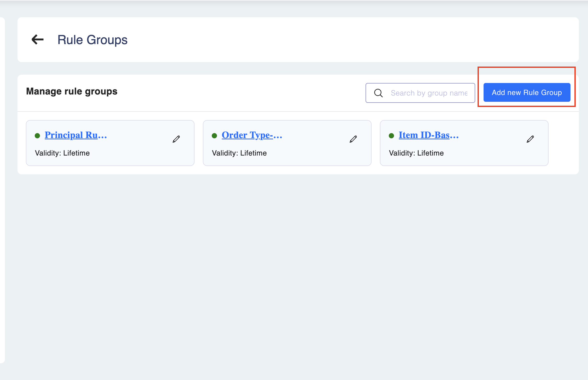Click green status dot beside Item ID-Bas…

(391, 136)
